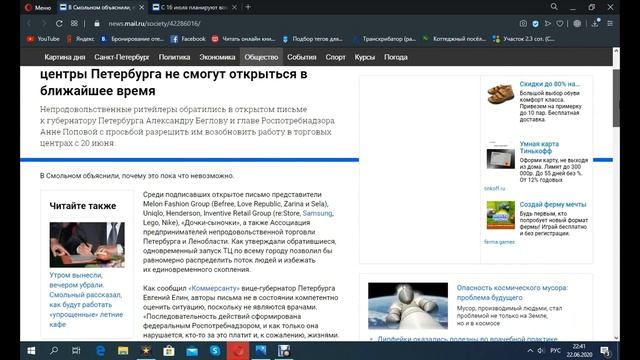Go to 'Санкт-Петербург' section
640x360 pixels.
[122, 57]
